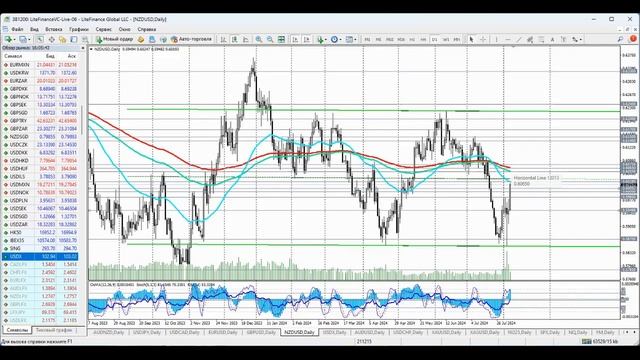Select the USDX row in Market Watch
This screenshot has height=360, width=640.
point(40,256)
